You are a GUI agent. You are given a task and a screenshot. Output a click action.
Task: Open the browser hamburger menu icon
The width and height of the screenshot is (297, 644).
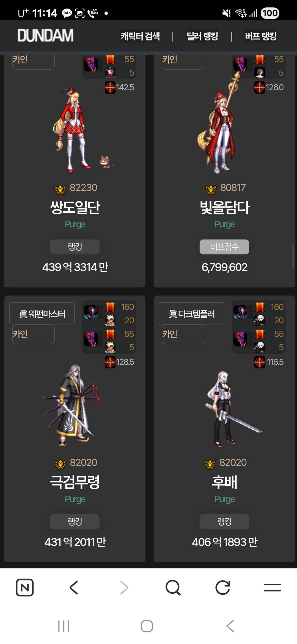[272, 588]
